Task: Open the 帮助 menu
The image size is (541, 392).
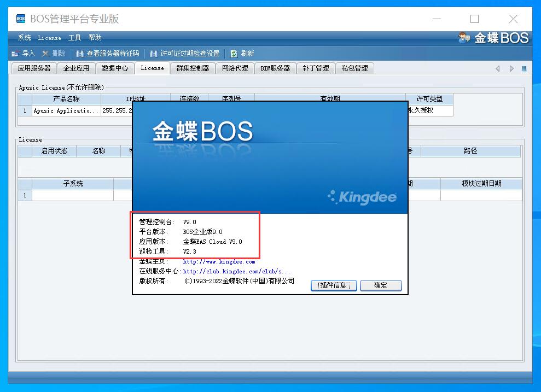Action: 95,38
